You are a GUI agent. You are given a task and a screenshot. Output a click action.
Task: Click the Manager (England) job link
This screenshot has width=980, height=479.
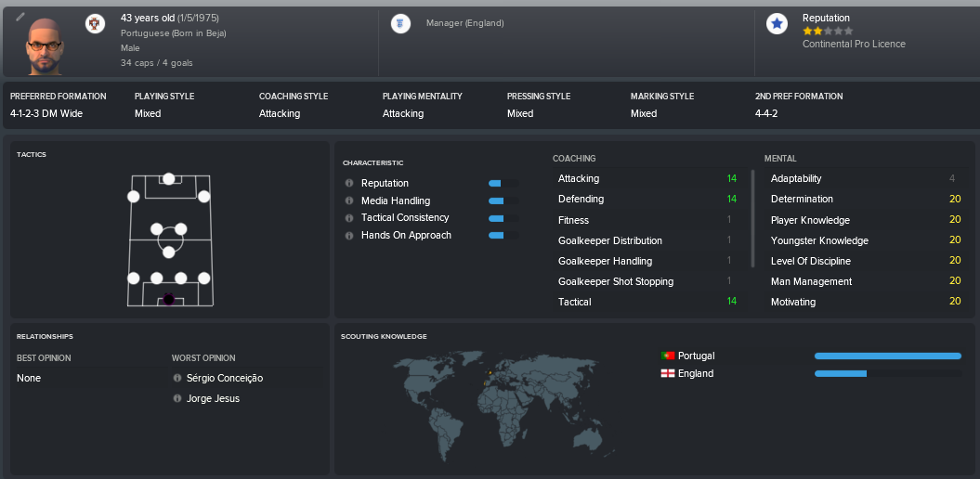(x=465, y=23)
